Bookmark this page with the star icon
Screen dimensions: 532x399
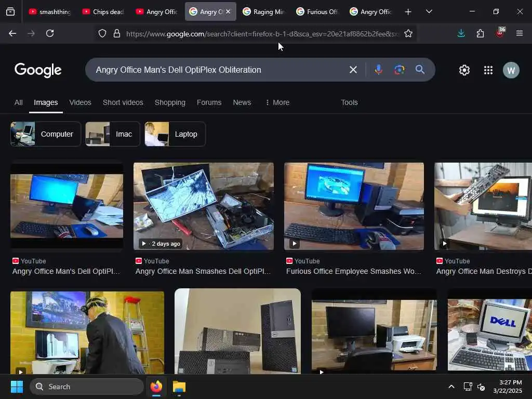coord(408,33)
